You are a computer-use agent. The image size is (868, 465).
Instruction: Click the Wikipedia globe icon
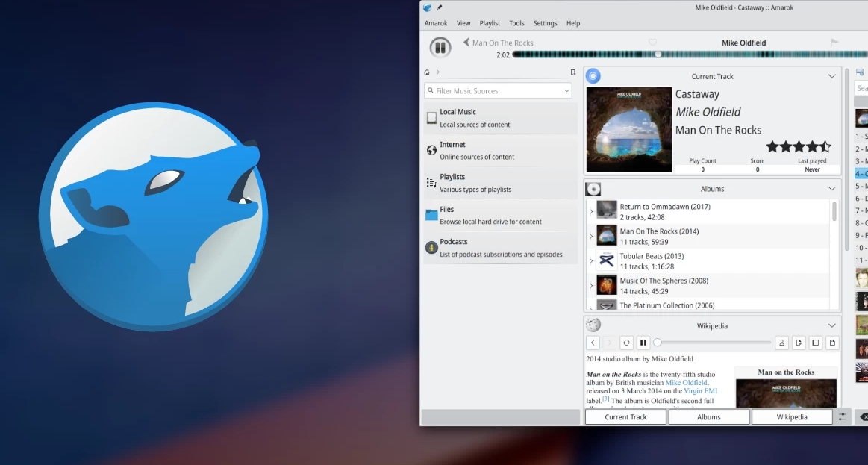click(x=593, y=325)
